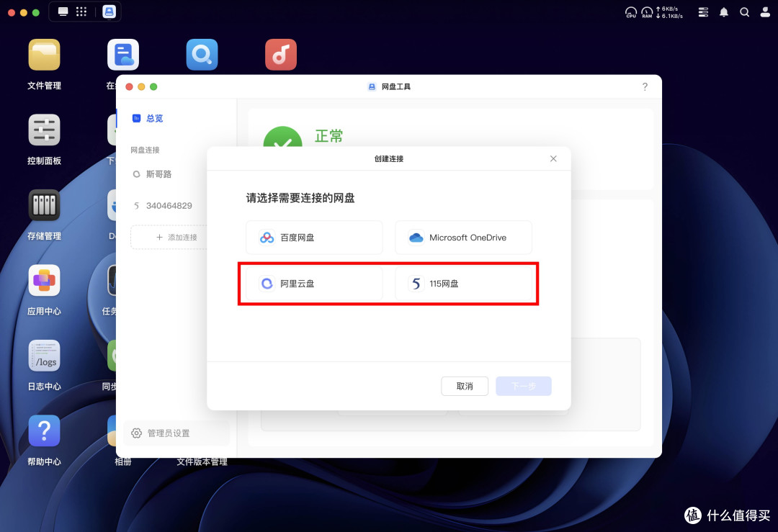Click the desktop view icon in top bar
Screen dimensions: 778x532
pos(63,12)
